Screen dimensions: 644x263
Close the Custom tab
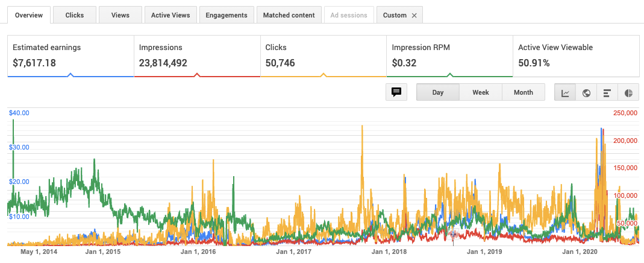(x=414, y=15)
